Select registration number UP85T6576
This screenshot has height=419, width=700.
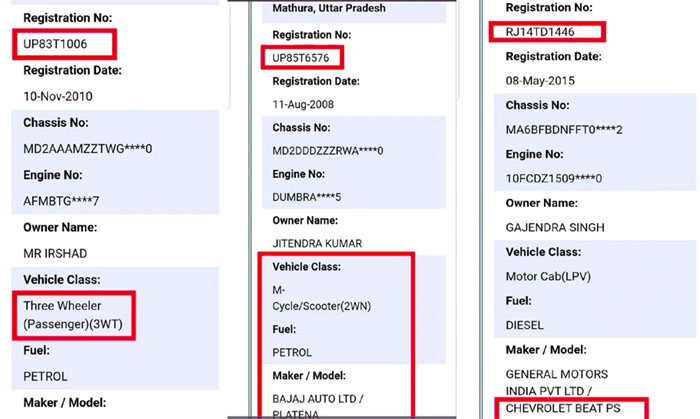click(x=300, y=58)
